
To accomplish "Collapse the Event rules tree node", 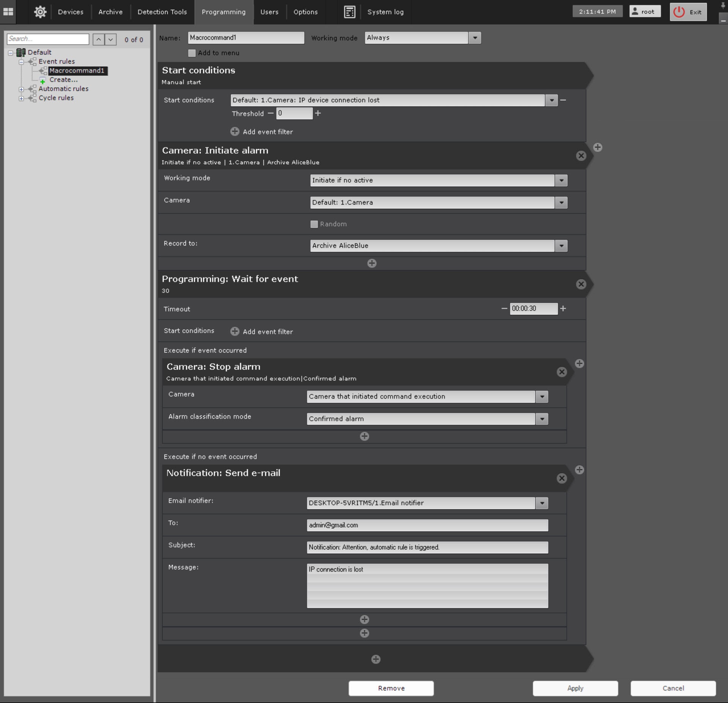I will tap(21, 61).
